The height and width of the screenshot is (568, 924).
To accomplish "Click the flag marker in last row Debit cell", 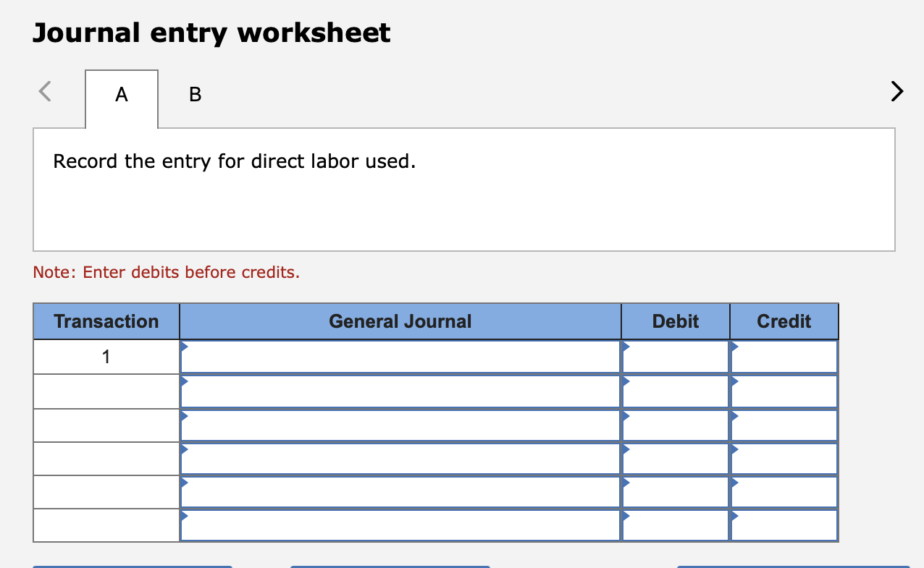I will click(x=626, y=517).
